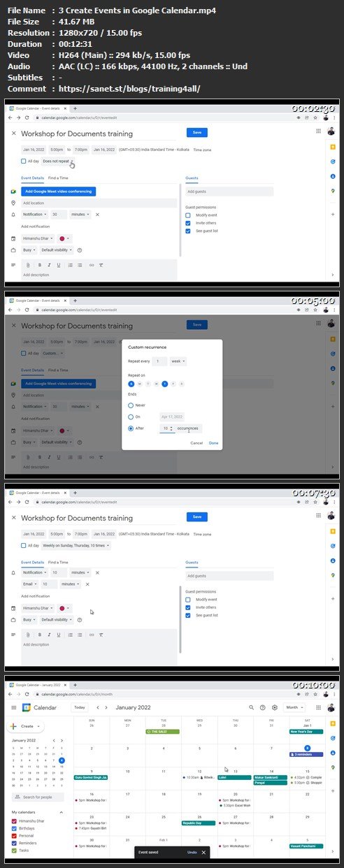The height and width of the screenshot is (868, 344).
Task: Open 'Weekly on Sunday, Thursday' dropdown in 00:07:30 frame
Action: point(75,545)
